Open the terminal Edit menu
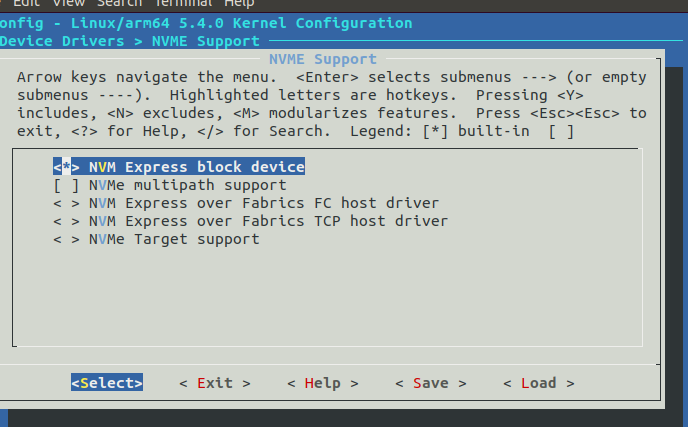 pyautogui.click(x=25, y=4)
